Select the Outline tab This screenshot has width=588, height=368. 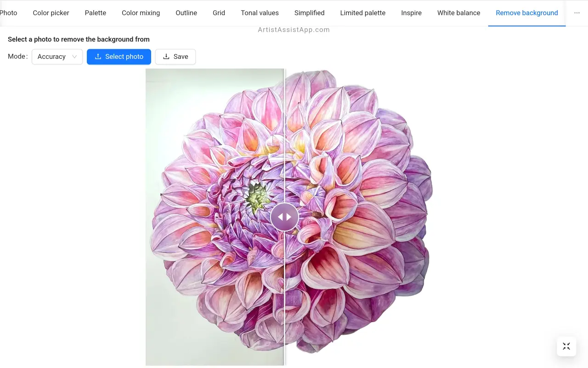click(187, 13)
